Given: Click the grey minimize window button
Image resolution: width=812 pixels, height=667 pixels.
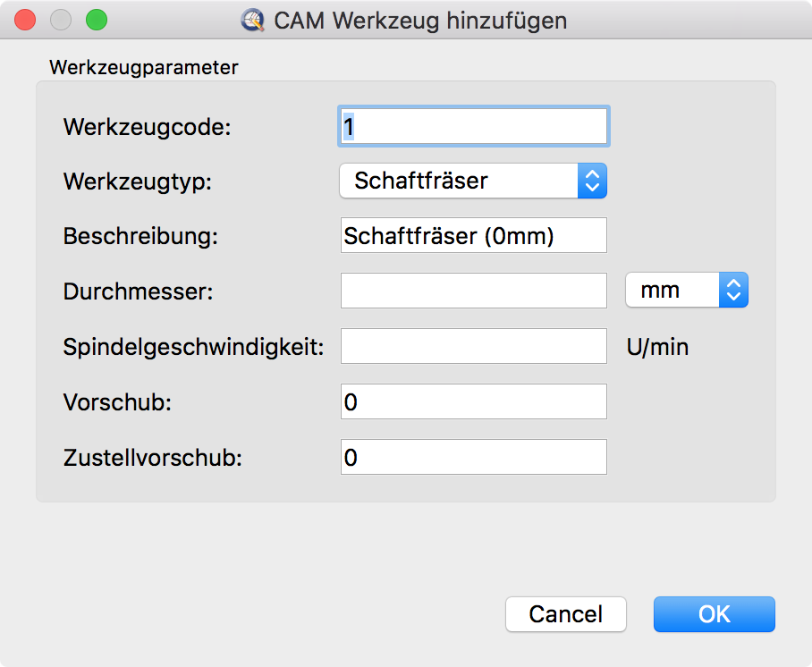Looking at the screenshot, I should [x=60, y=19].
